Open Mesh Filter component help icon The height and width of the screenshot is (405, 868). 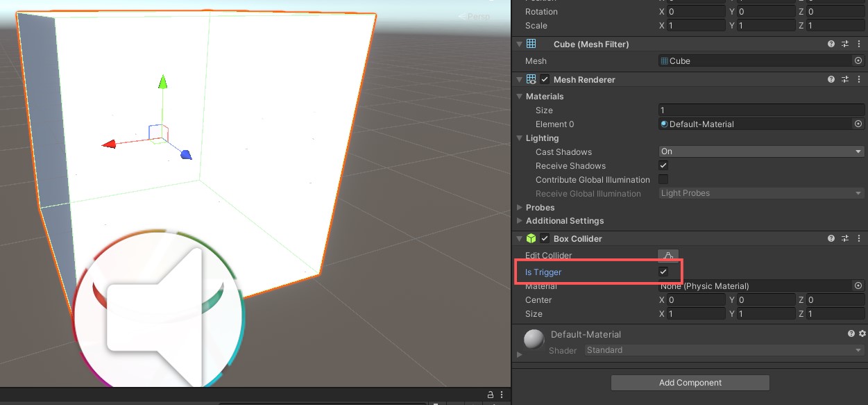[831, 44]
